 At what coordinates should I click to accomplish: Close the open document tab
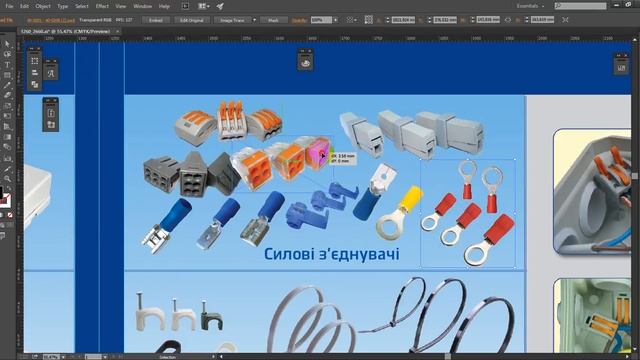(x=118, y=31)
